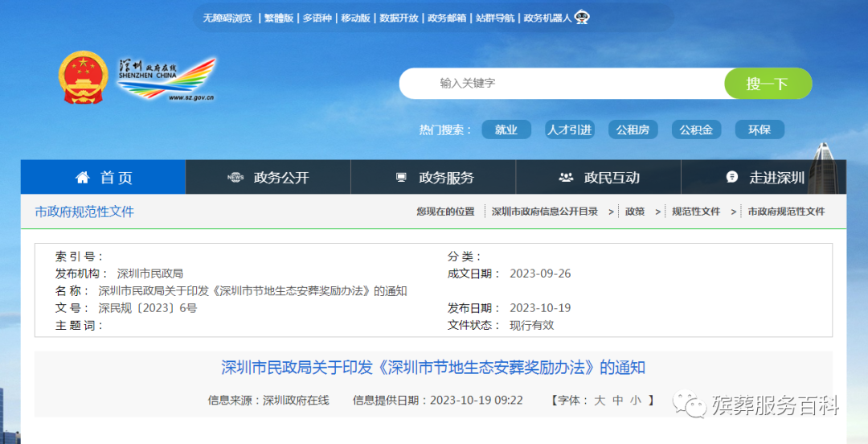Click the monitor icon beside 政务服务

coord(401,178)
